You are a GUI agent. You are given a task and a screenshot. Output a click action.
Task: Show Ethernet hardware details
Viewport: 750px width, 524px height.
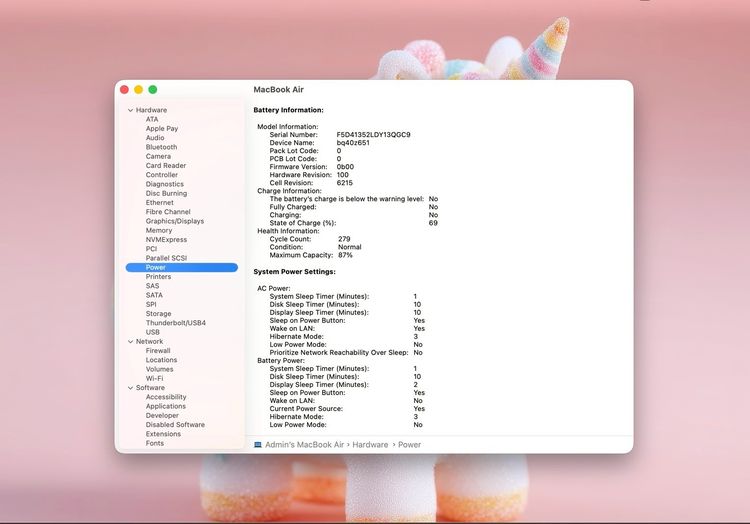(159, 202)
